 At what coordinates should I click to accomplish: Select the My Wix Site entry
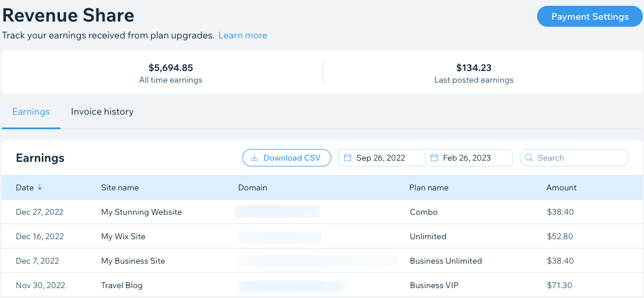pos(123,237)
